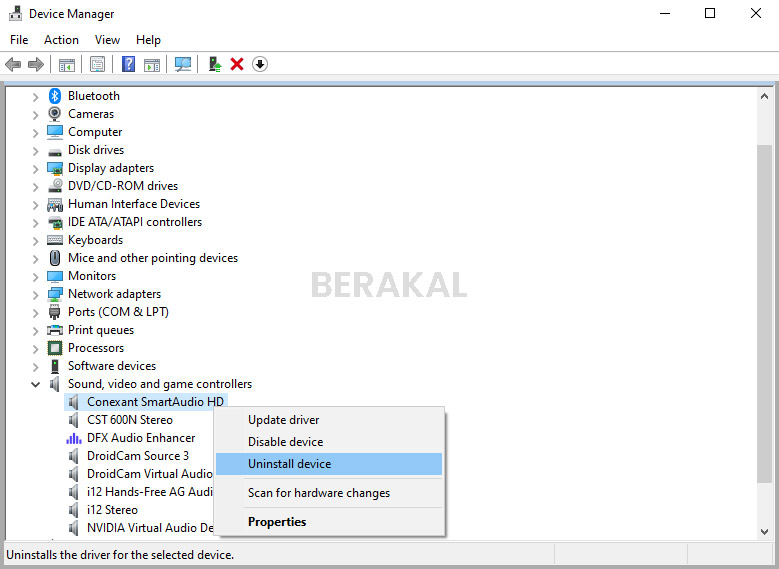Click the vertical scrollbar thumb
Screen dimensions: 779x569
(765, 313)
